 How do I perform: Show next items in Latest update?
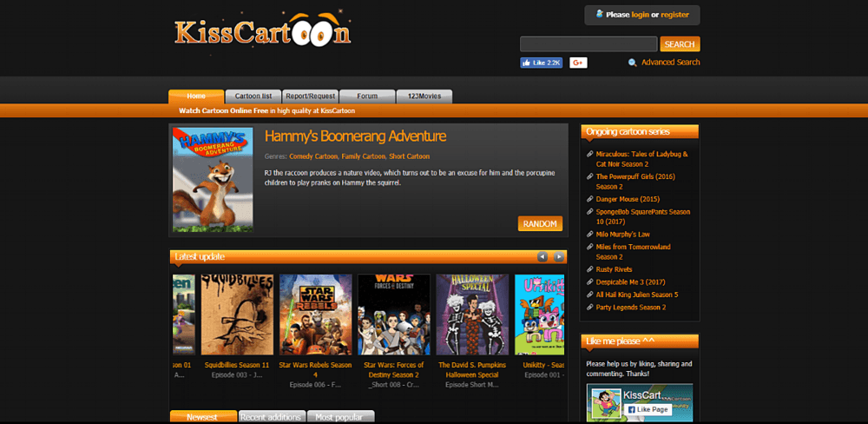click(x=559, y=256)
